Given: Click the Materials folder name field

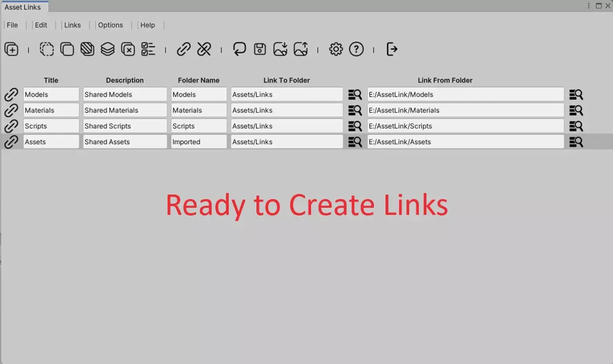Looking at the screenshot, I should click(199, 110).
